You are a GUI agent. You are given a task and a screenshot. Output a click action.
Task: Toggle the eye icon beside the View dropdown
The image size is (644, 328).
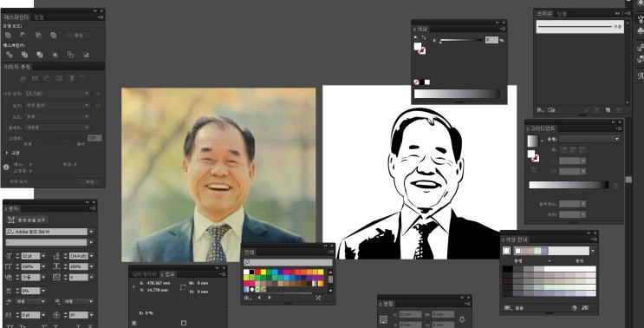click(98, 105)
